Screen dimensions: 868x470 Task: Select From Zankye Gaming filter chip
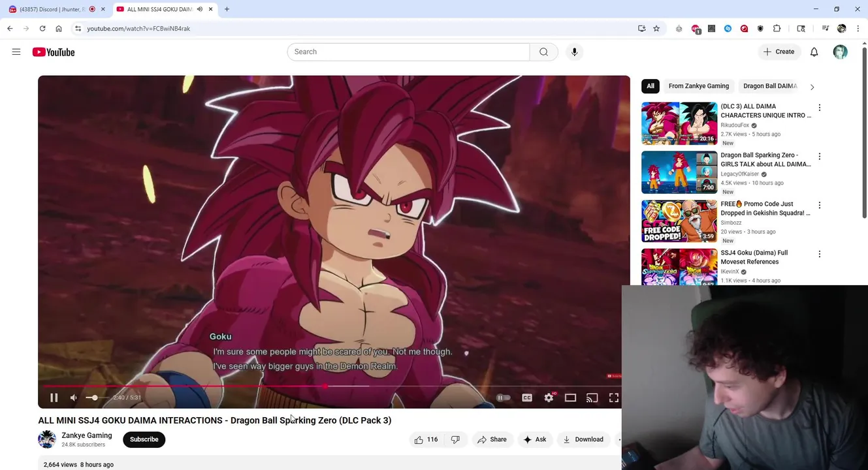[x=698, y=86]
